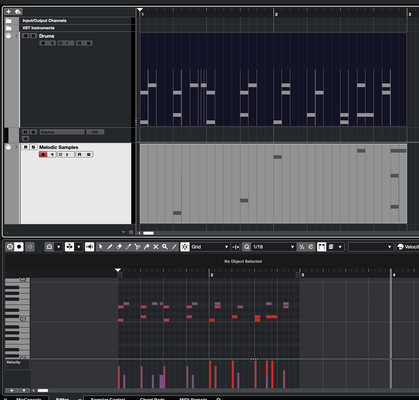
Task: Click the Velocity head icon in toolbar
Action: coord(401,247)
